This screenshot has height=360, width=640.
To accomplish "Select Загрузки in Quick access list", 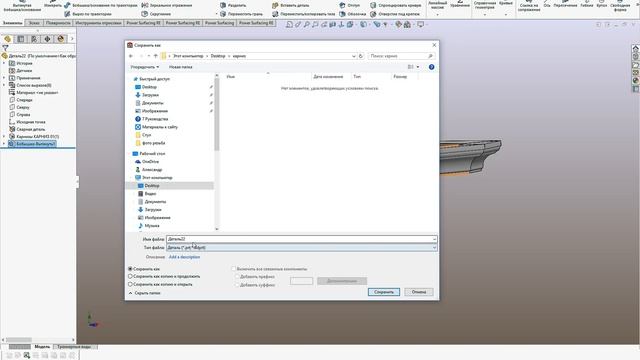I will tap(151, 95).
